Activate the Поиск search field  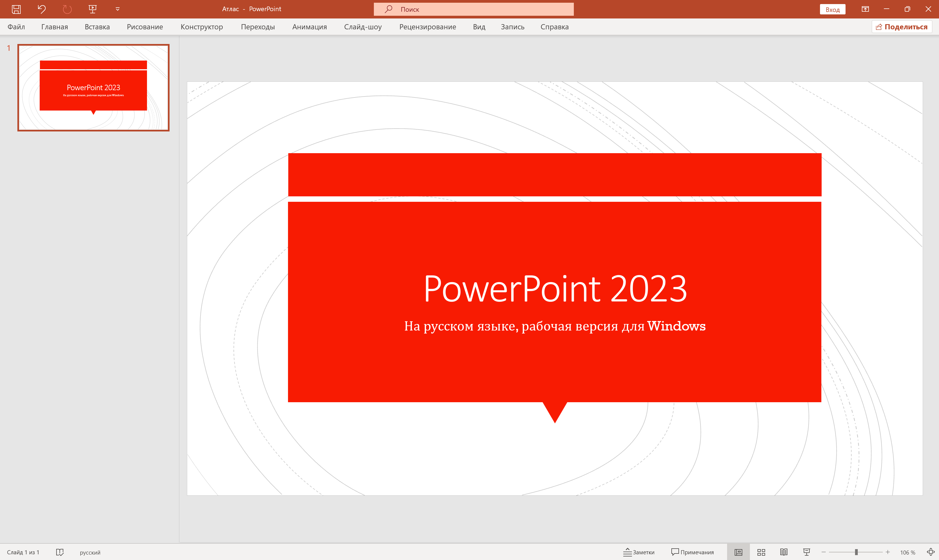473,9
